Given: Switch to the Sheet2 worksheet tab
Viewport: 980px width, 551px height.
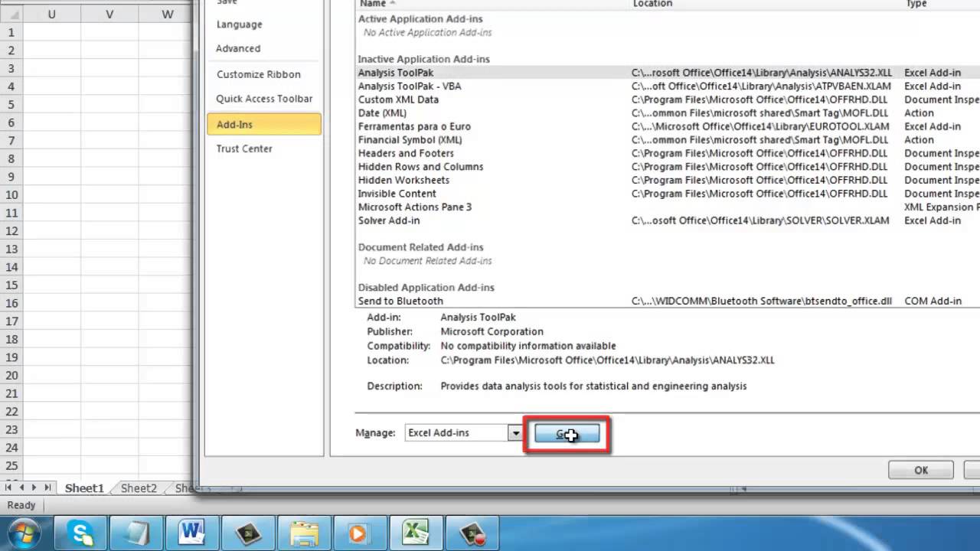Looking at the screenshot, I should [139, 488].
